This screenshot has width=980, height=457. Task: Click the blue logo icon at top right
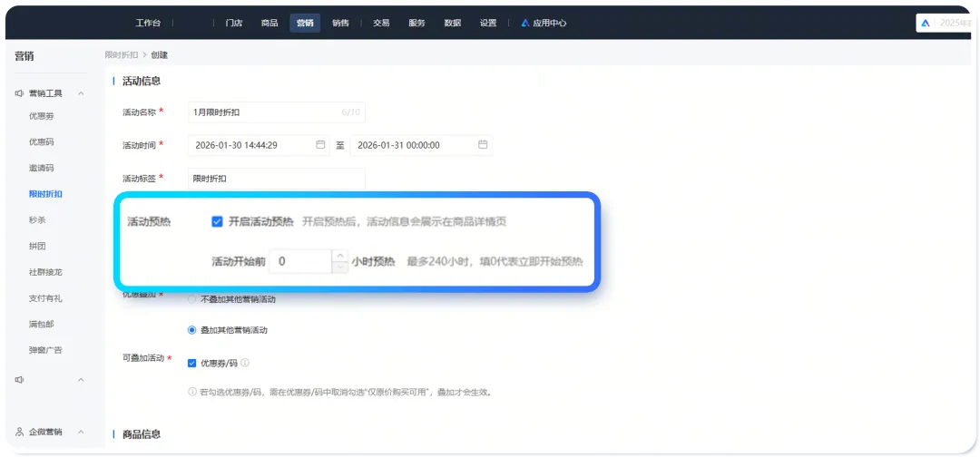click(x=926, y=24)
